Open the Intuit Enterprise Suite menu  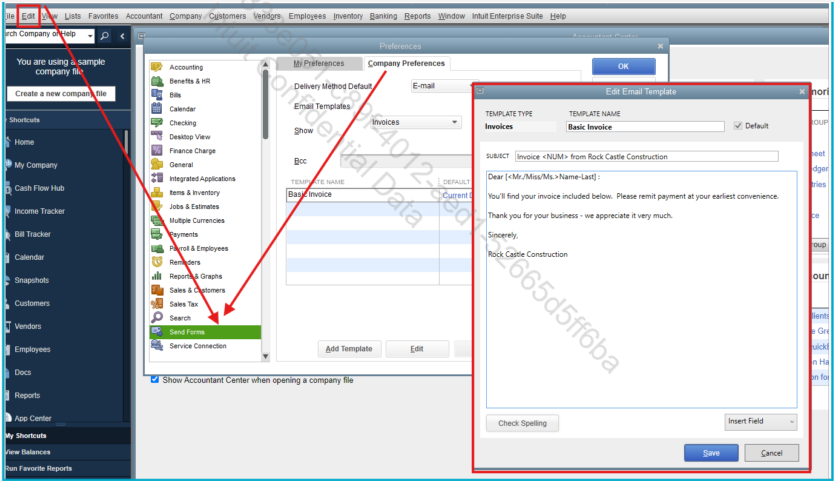click(x=507, y=16)
